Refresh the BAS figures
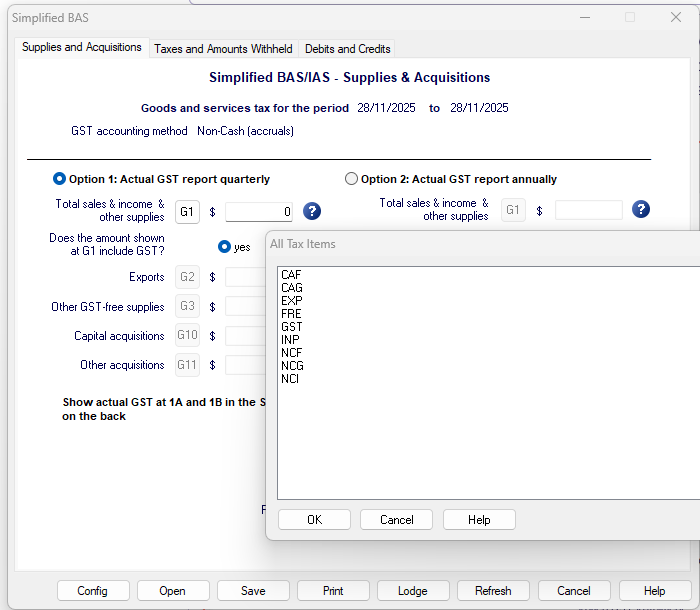This screenshot has width=700, height=610. click(493, 591)
